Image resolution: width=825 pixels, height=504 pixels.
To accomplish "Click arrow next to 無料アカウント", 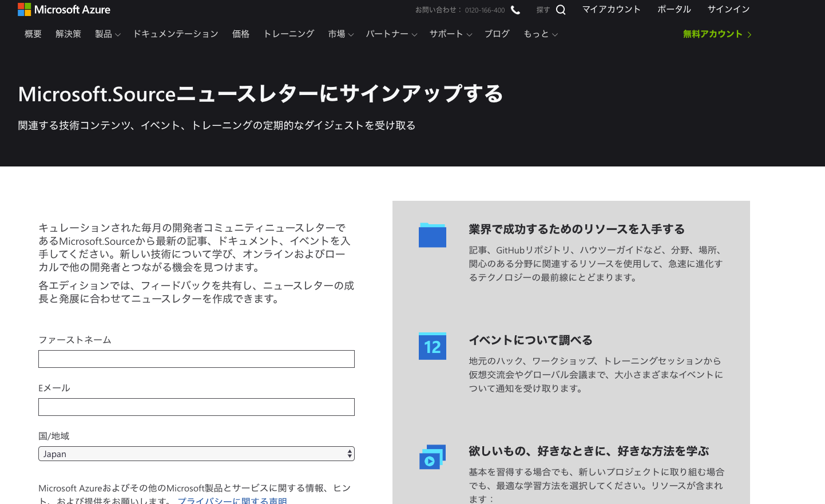I will (749, 35).
